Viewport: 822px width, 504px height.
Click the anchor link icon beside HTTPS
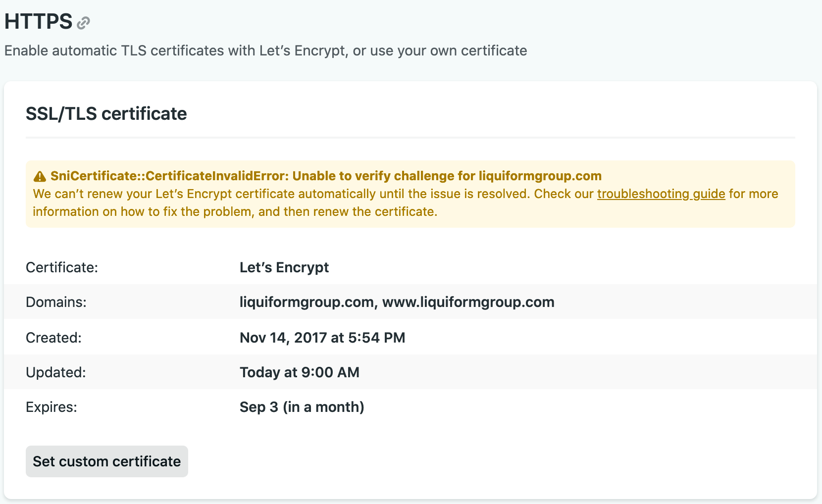[84, 23]
